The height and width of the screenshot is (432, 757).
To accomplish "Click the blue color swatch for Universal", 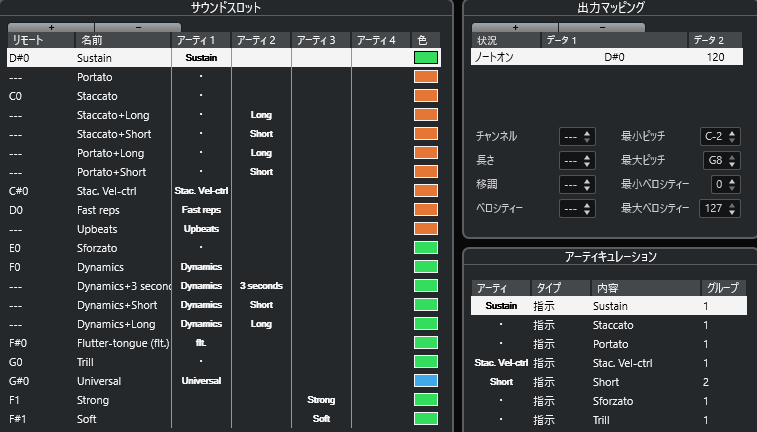I will [426, 381].
